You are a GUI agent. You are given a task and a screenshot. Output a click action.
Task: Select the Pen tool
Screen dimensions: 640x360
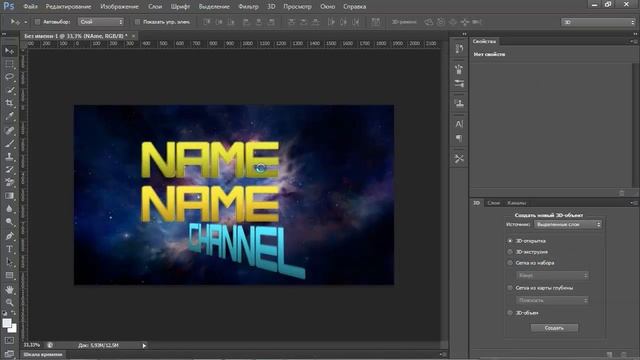[x=10, y=236]
